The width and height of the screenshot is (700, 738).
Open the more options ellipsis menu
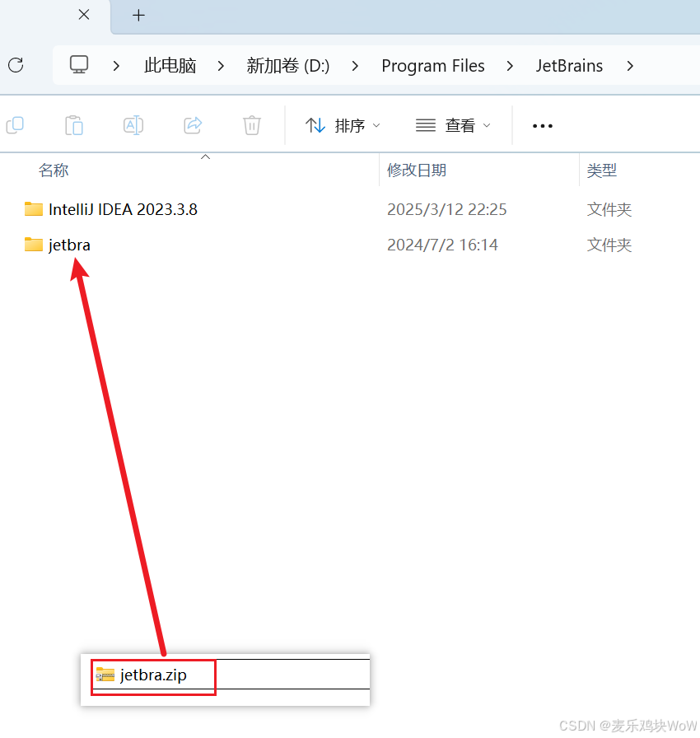(x=543, y=126)
